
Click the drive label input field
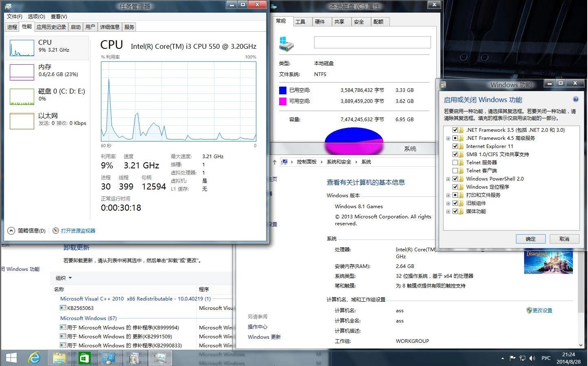point(372,42)
